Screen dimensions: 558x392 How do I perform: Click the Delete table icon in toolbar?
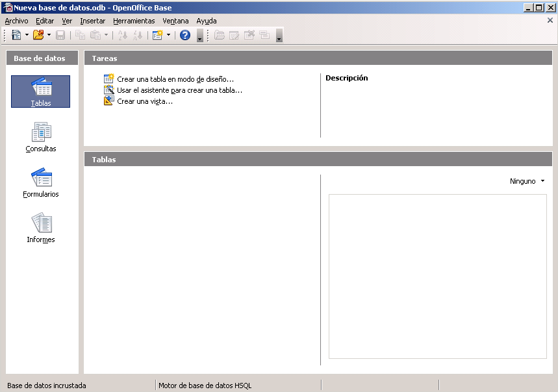pos(249,35)
